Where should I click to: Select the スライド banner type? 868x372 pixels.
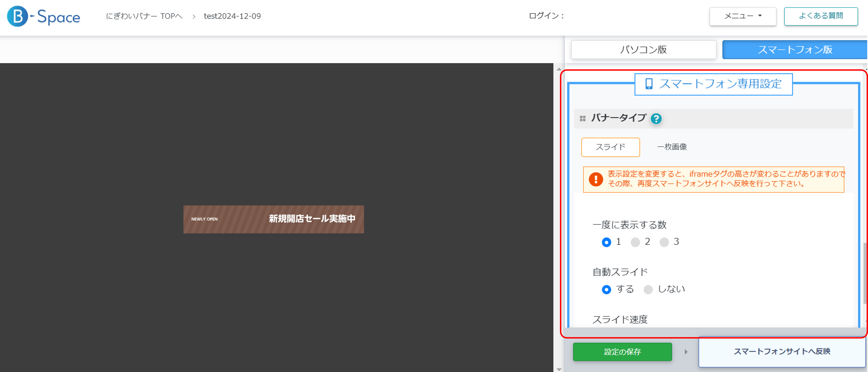click(x=610, y=147)
